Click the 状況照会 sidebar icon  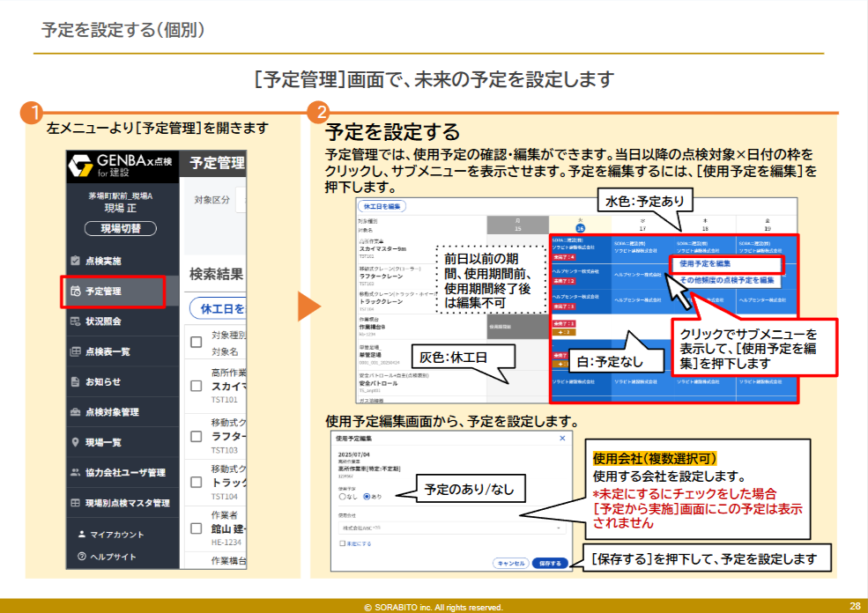pos(76,321)
